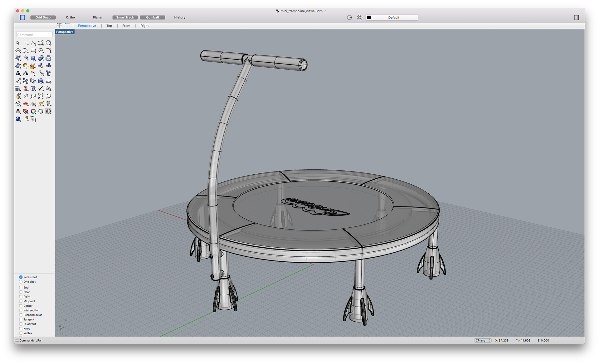The image size is (599, 364).
Task: Click the X: 54.235 coordinate readout
Action: tap(502, 340)
